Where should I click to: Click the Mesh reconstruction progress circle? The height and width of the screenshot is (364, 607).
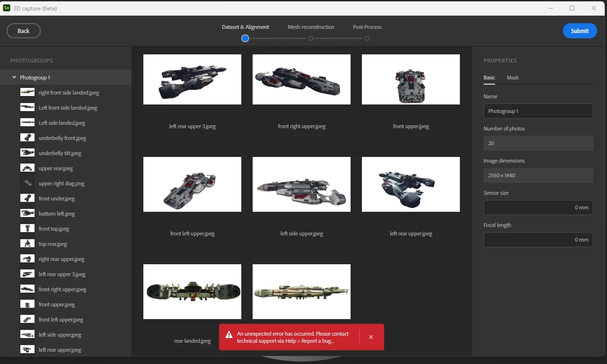click(311, 38)
